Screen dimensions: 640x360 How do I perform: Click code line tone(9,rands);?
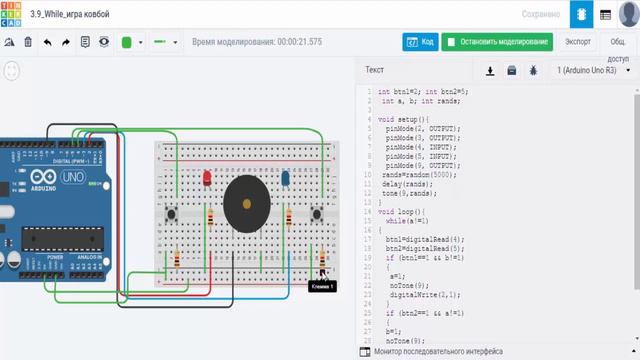(x=409, y=193)
